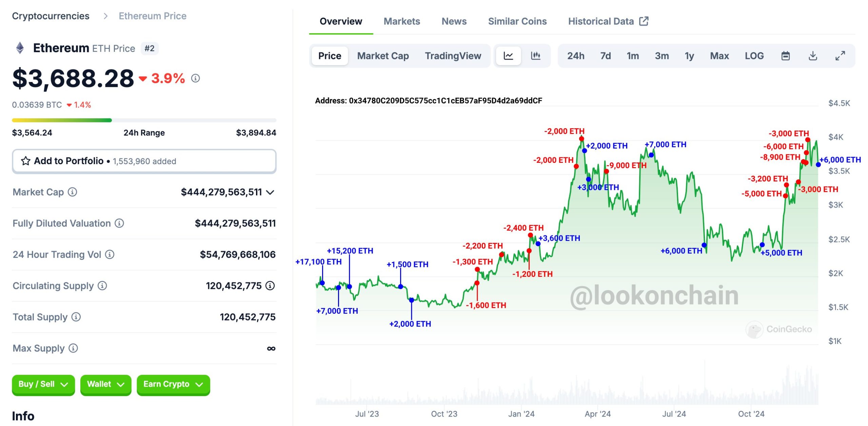Click the 24h Range progress bar

(144, 120)
